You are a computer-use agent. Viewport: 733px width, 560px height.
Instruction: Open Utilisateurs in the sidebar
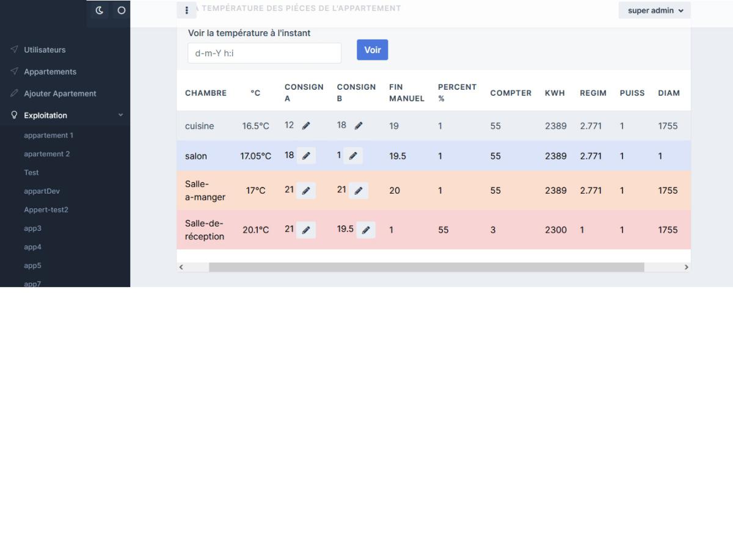coord(45,49)
